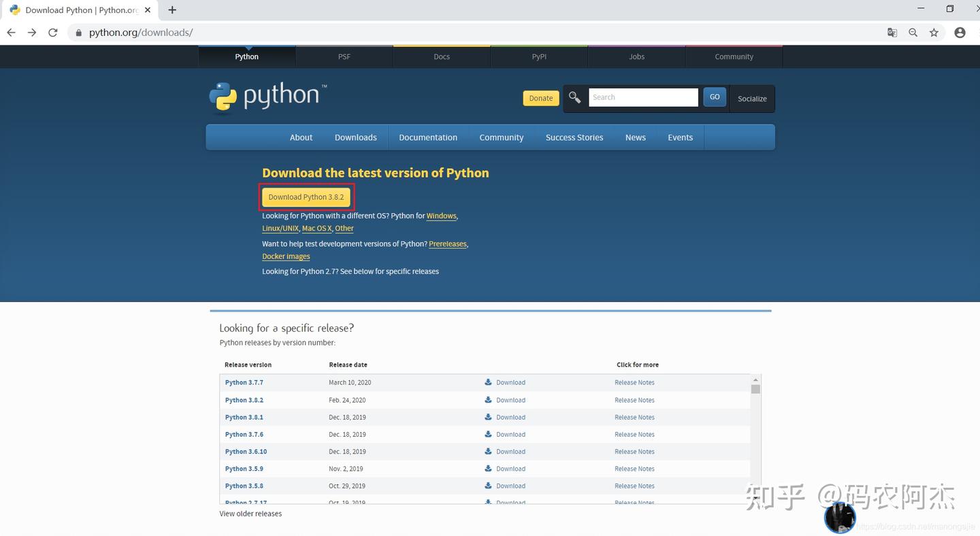
Task: Click the padlock icon in the address bar
Action: (x=78, y=32)
